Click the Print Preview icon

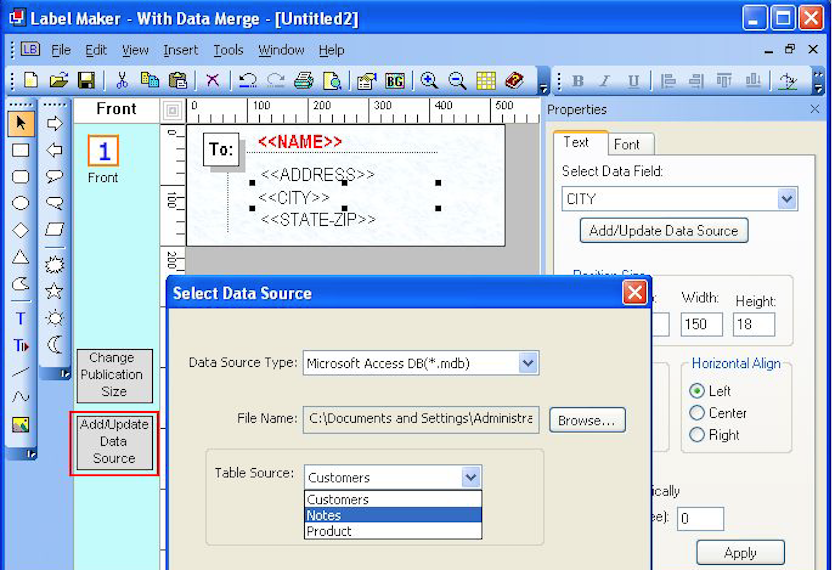332,80
